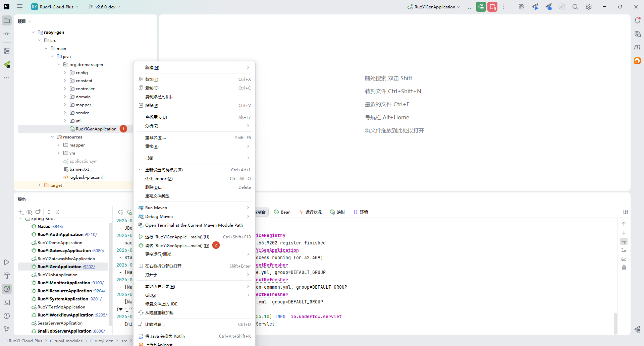
Task: Open the v2.6.0_dev branch selector
Action: 105,7
